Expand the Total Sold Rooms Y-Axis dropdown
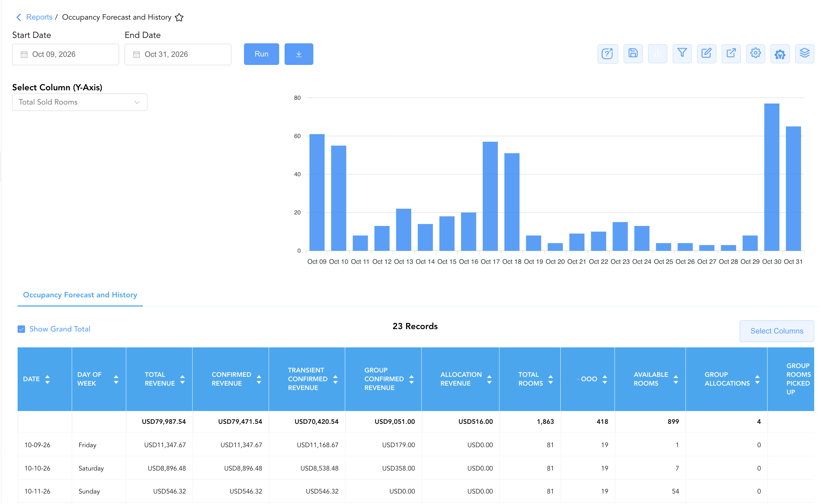Screen dimensions: 825x504 [80, 102]
